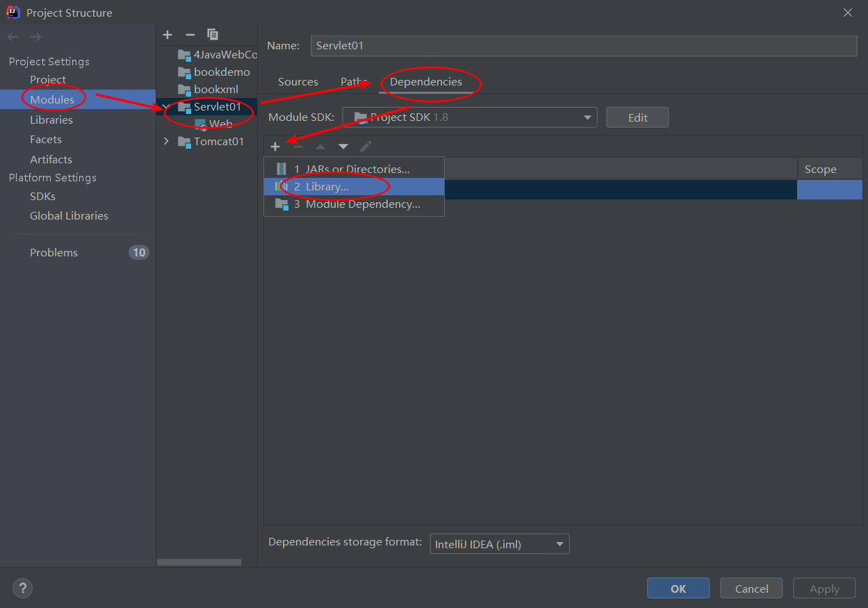Image resolution: width=868 pixels, height=608 pixels.
Task: Open the help question mark button
Action: tap(22, 589)
